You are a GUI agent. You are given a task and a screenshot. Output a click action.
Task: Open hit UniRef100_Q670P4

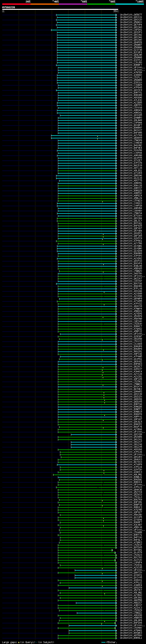coord(131,25)
